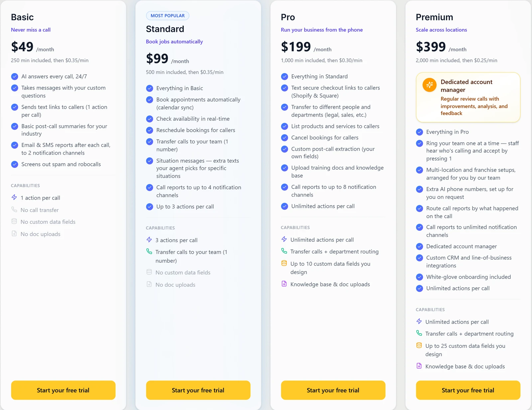Click the database icon next to 'Up to 10 custom data fields'
The width and height of the screenshot is (532, 410).
pos(284,263)
